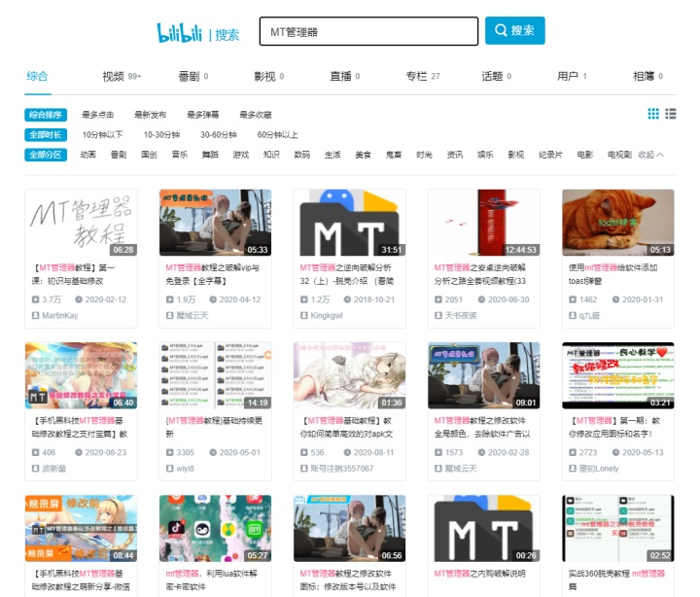Switch to list view layout icon

671,114
